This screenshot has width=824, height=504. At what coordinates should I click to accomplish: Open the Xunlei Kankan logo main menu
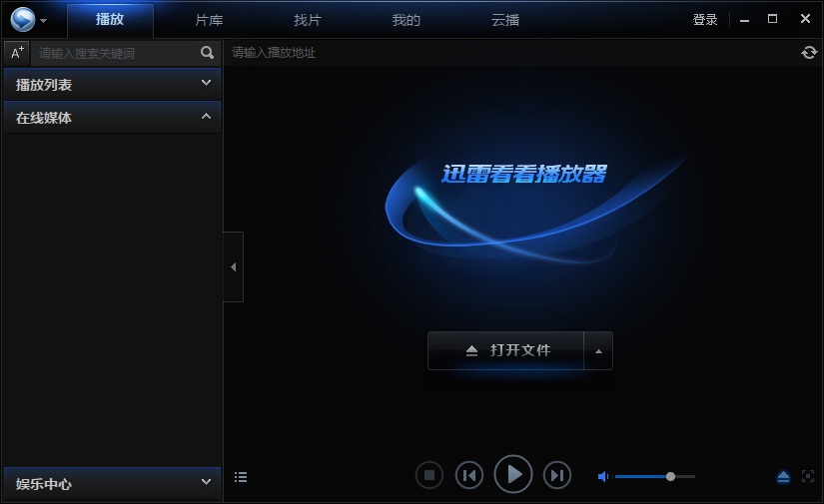click(x=23, y=20)
